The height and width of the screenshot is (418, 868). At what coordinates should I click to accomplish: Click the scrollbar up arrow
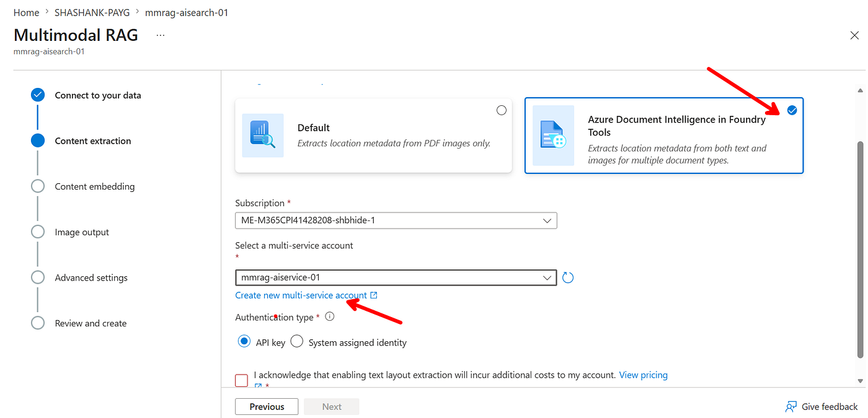pyautogui.click(x=861, y=90)
